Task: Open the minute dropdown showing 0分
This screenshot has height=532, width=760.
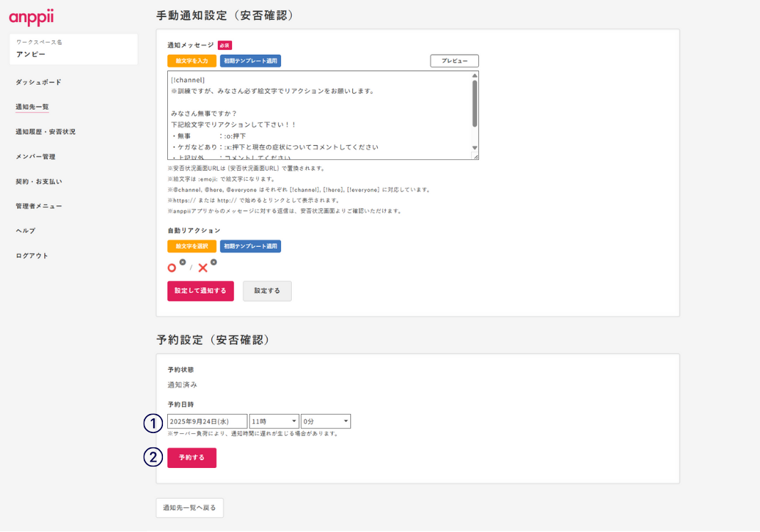Action: pyautogui.click(x=326, y=422)
